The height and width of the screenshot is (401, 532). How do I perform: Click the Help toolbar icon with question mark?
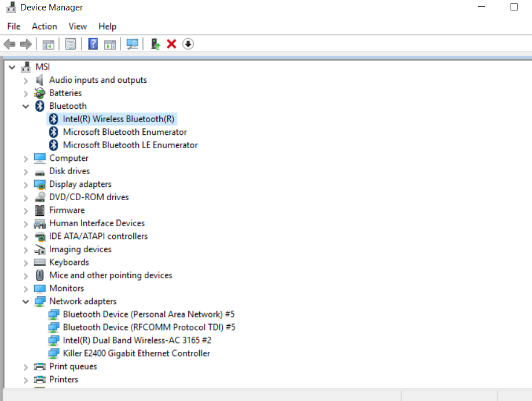tap(93, 44)
